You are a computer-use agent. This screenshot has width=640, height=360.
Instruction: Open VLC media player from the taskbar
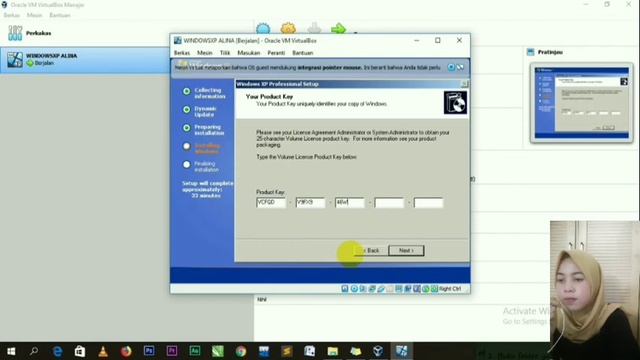point(103,351)
